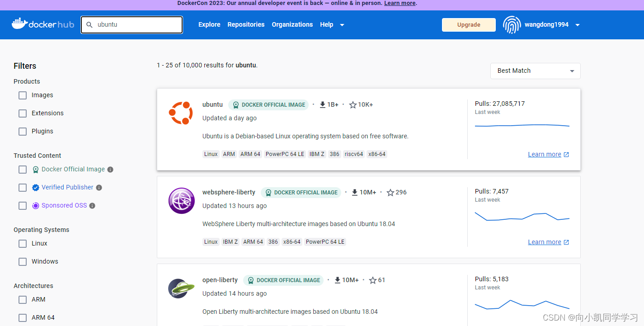Go to the Repositories section
Screen dimensions: 644x326
click(246, 24)
